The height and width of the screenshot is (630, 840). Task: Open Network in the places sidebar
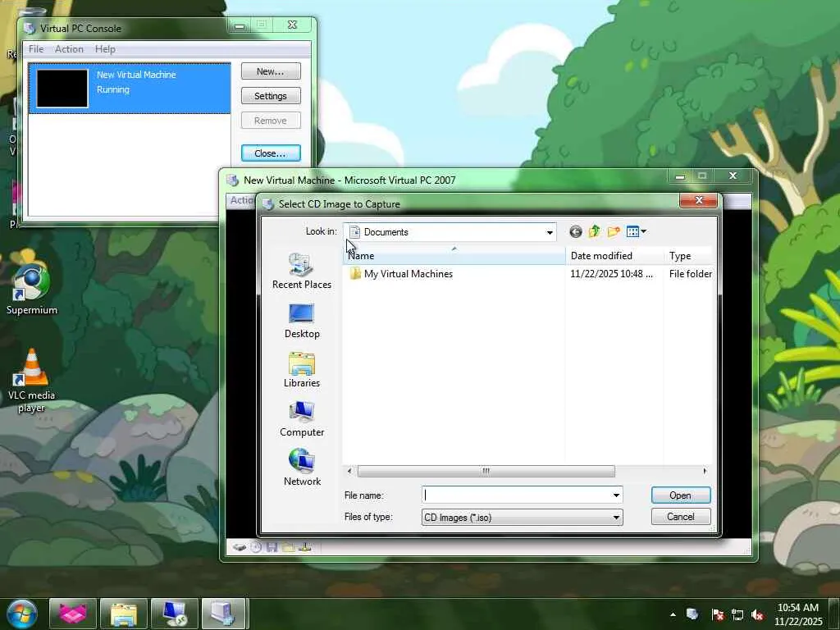(302, 468)
